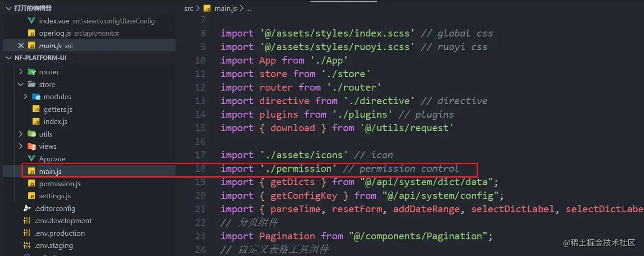Click '@/assets/styles/ruoyi.scss' on line 9

(x=337, y=47)
